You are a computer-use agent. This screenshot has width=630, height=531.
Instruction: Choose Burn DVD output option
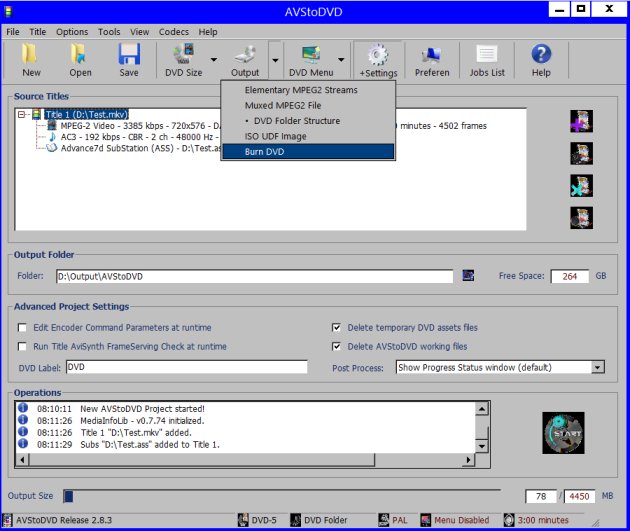308,151
